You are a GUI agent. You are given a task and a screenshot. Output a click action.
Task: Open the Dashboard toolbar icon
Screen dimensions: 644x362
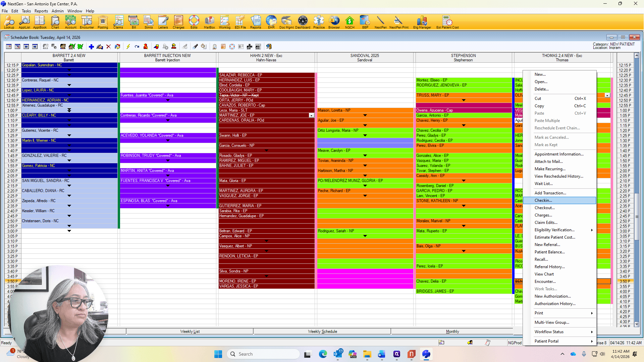[303, 22]
